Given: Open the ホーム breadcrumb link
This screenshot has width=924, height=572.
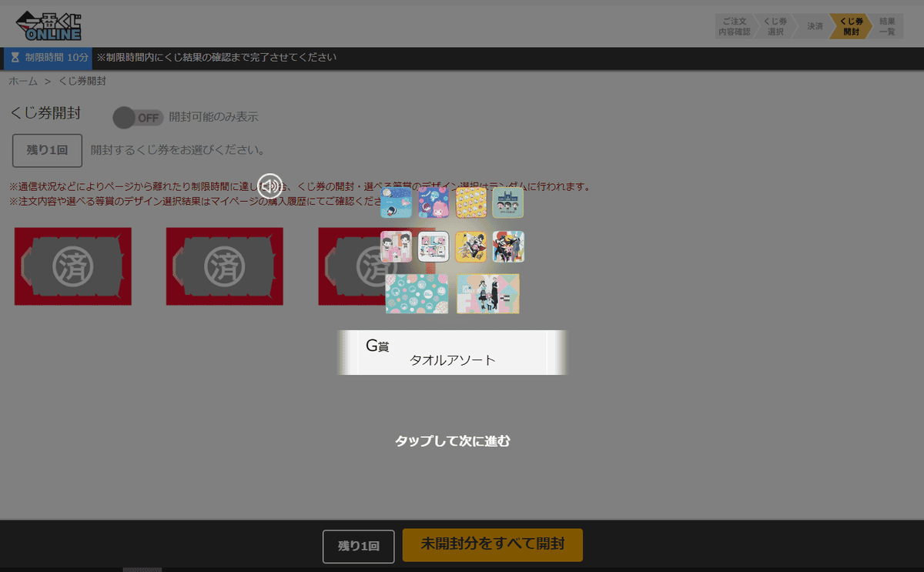Looking at the screenshot, I should (22, 80).
